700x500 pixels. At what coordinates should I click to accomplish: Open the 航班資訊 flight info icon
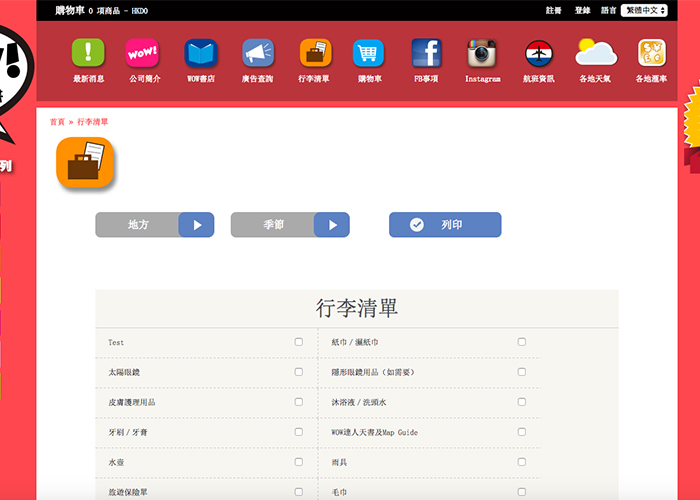tap(538, 53)
